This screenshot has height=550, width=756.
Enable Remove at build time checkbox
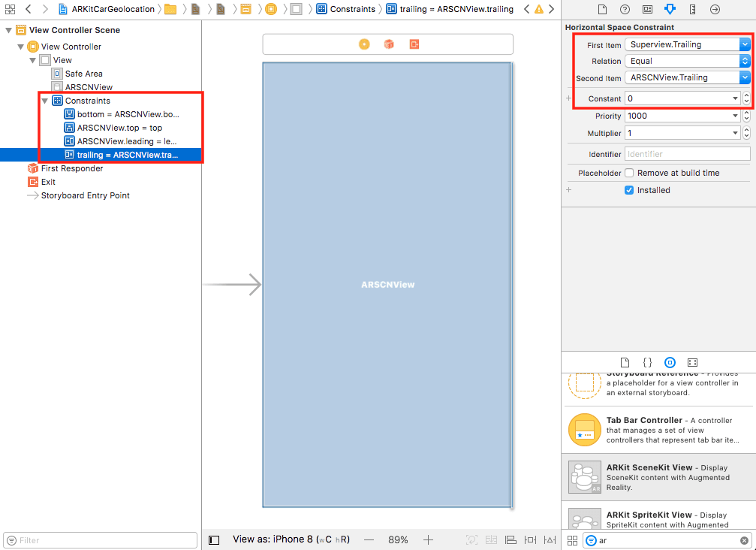pos(629,173)
